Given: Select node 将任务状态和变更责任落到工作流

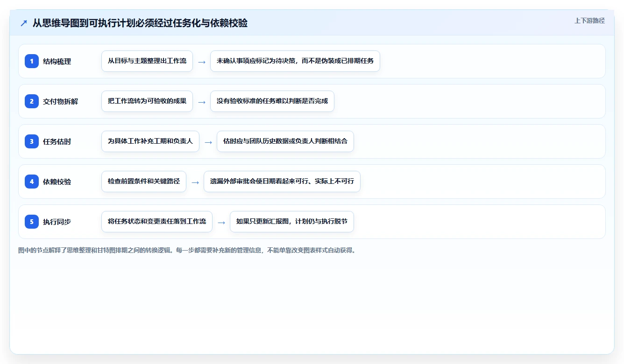Looking at the screenshot, I should [157, 222].
